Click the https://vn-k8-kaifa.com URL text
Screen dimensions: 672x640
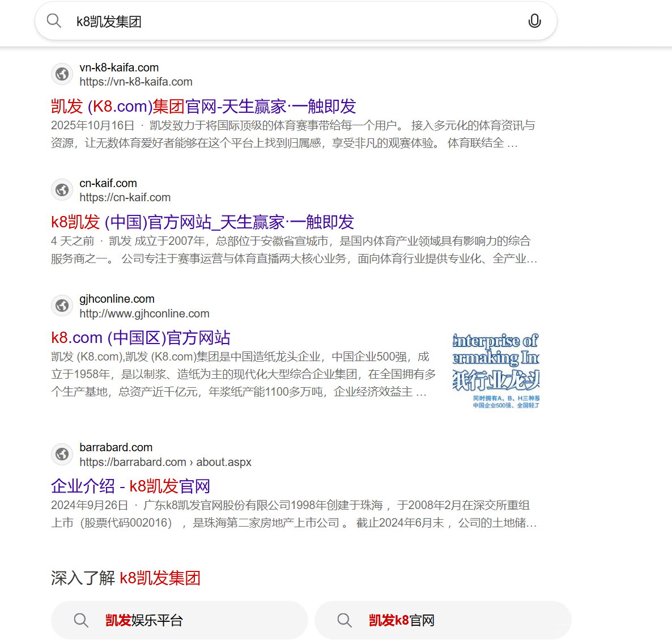(136, 82)
